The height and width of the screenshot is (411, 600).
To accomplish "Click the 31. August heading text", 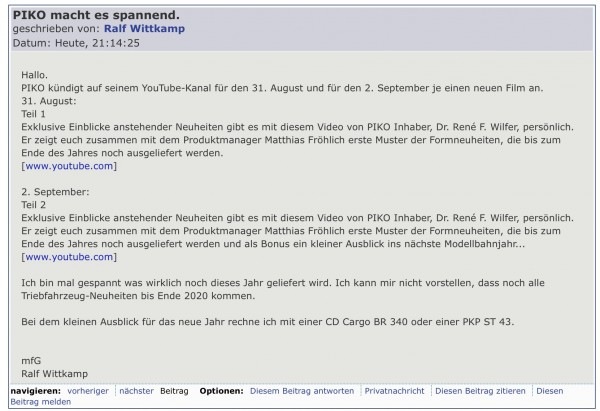I will click(x=46, y=101).
